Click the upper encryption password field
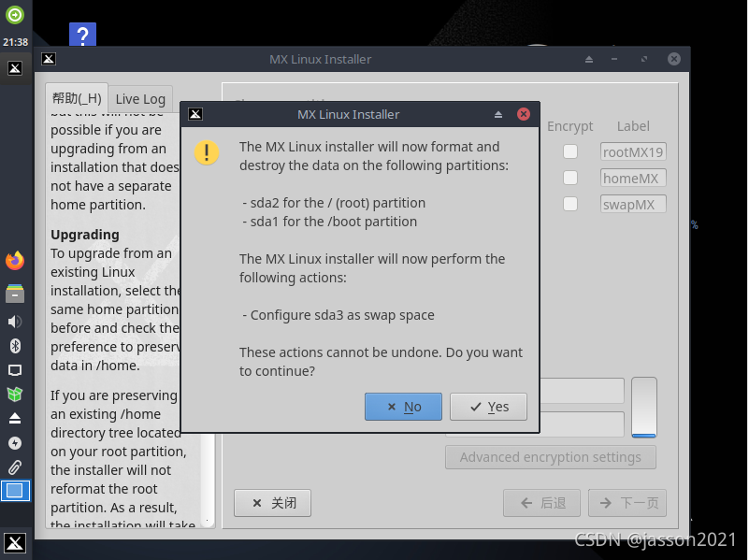Image resolution: width=749 pixels, height=560 pixels. 582,391
